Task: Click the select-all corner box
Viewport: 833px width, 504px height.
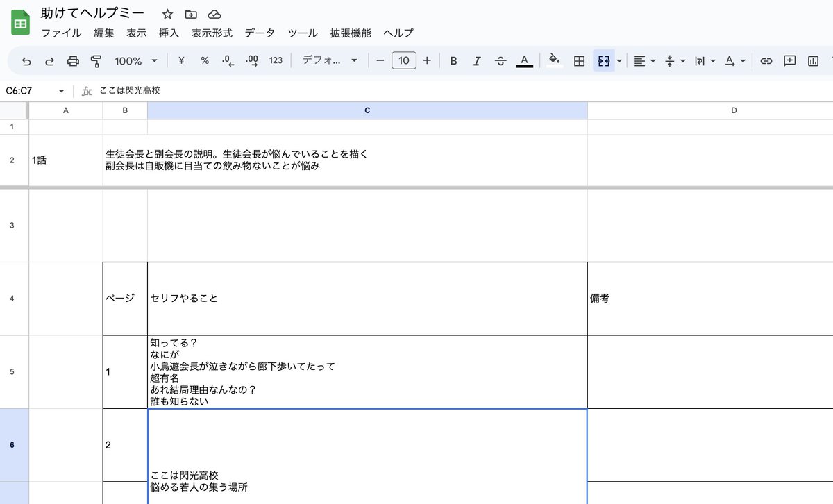Action: (12, 111)
